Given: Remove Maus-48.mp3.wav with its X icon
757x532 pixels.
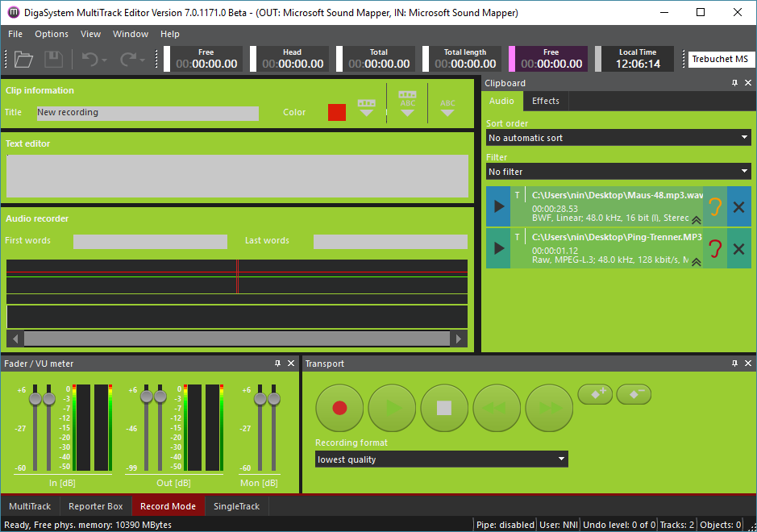Looking at the screenshot, I should [738, 206].
